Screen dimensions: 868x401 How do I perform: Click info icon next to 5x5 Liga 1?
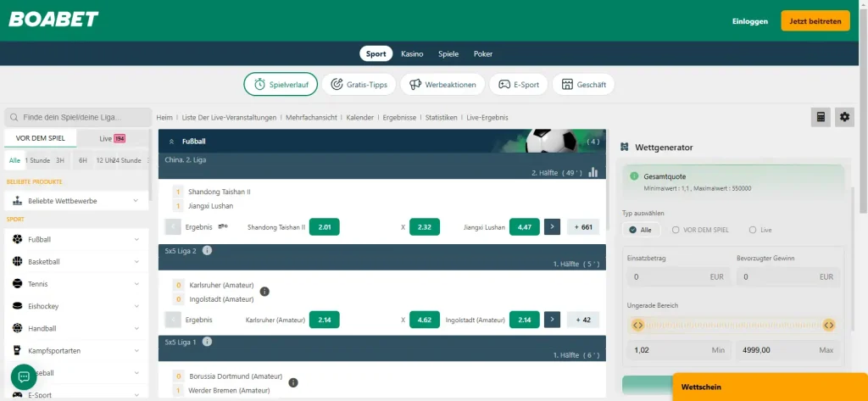(207, 342)
